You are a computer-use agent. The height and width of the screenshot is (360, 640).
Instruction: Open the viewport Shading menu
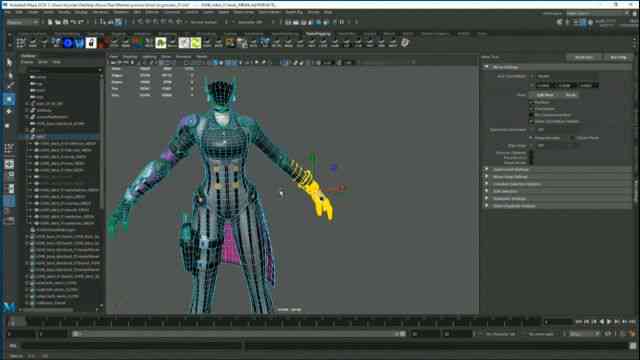click(130, 57)
